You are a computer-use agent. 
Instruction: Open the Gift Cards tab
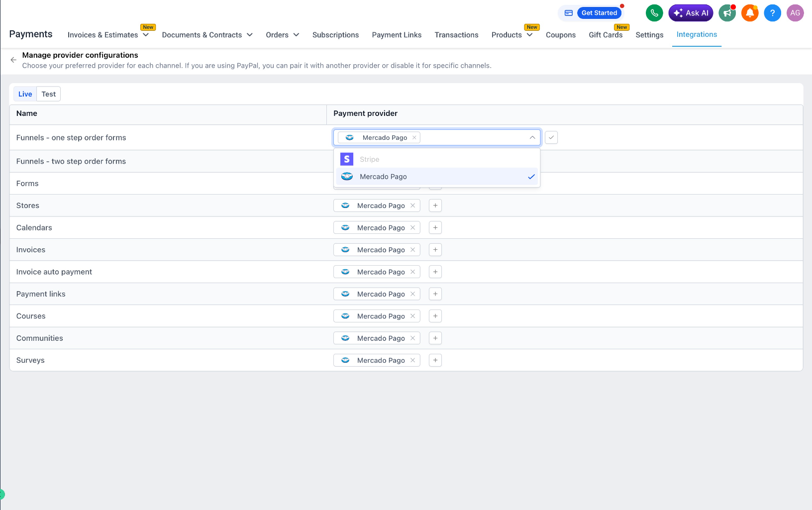[606, 35]
